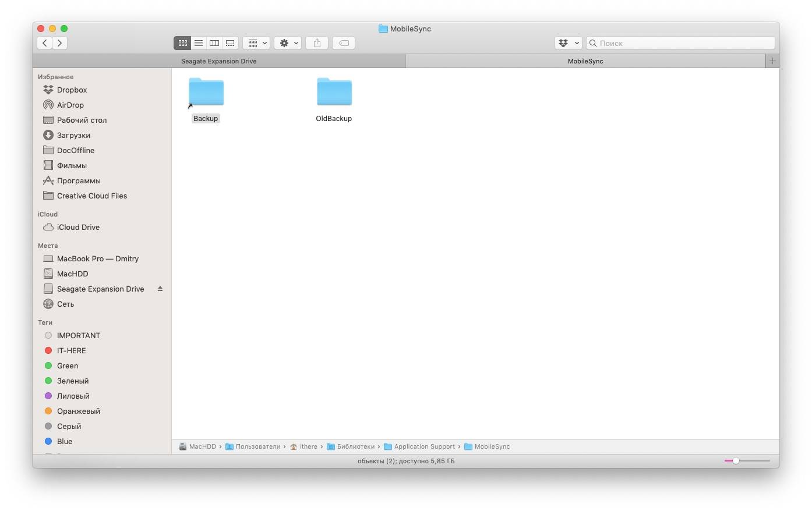
Task: Eject the Seagate Expansion Drive
Action: (x=160, y=289)
